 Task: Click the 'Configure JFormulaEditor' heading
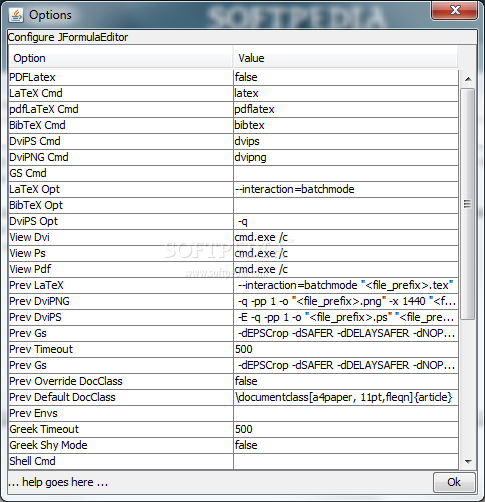click(68, 37)
